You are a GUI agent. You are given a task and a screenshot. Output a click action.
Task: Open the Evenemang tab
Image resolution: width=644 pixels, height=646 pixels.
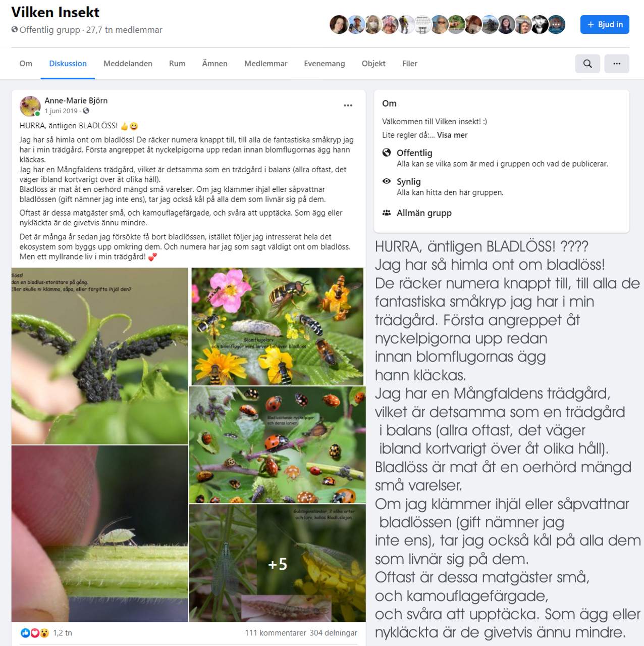[325, 64]
